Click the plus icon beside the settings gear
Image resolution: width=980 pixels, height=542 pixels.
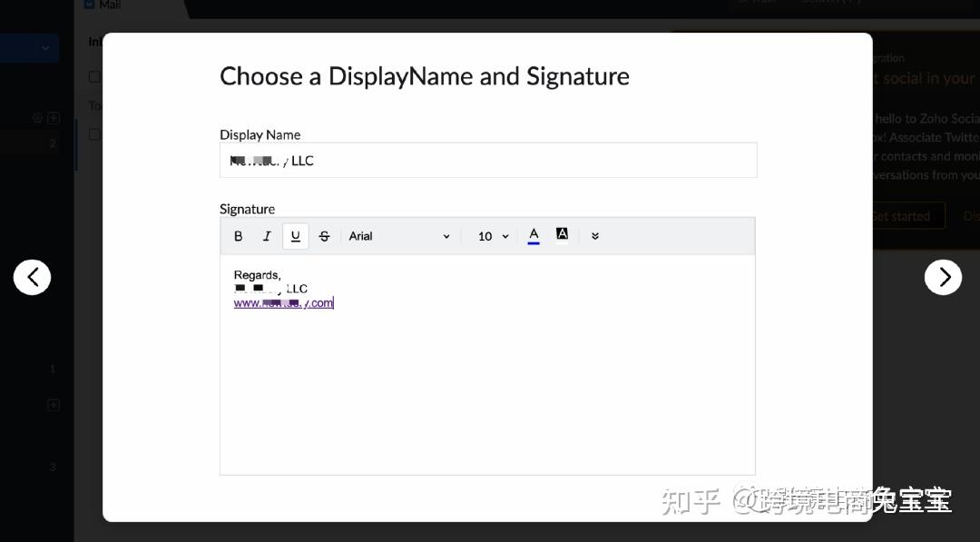[x=54, y=118]
